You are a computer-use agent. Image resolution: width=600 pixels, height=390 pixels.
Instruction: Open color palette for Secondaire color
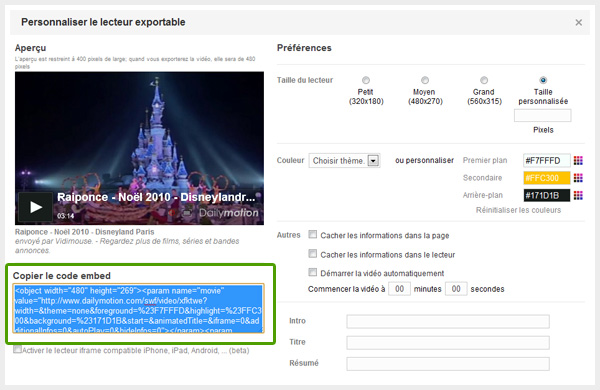tap(578, 178)
